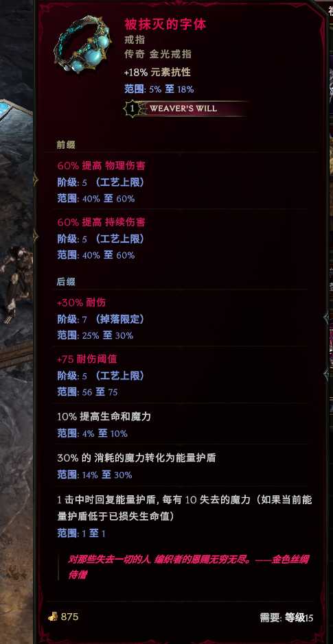Image resolution: width=333 pixels, height=644 pixels.
Task: Click the red flavor text quote
Action: click(x=188, y=567)
